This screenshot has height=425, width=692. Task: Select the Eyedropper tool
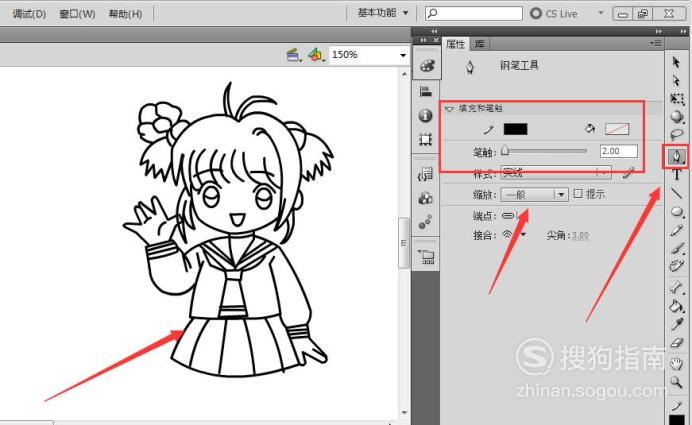[677, 324]
